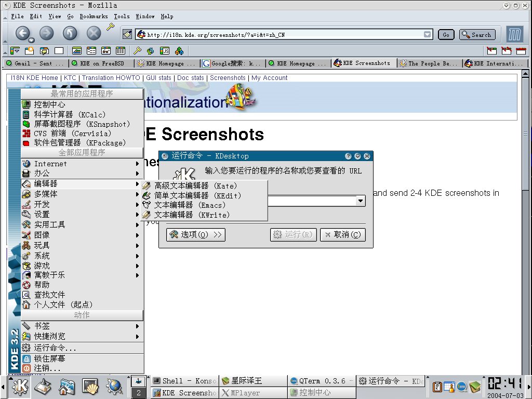Image resolution: width=532 pixels, height=399 pixels.
Task: Click the Back arrow in Mozilla toolbar
Action: 23,33
